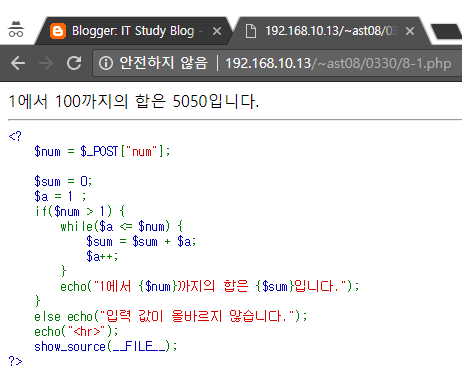Click the code line '$sum = $sum + $a;'
This screenshot has width=462, height=377.
141,241
